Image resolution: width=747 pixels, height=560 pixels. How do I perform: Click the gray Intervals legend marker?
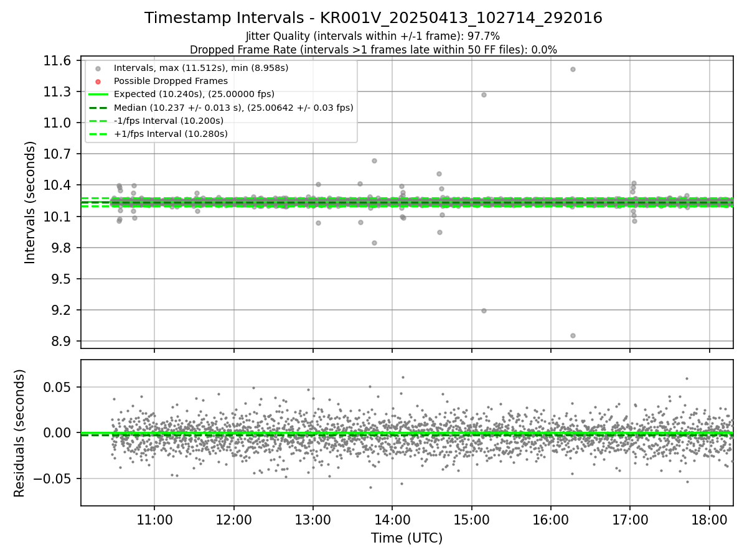(x=98, y=68)
